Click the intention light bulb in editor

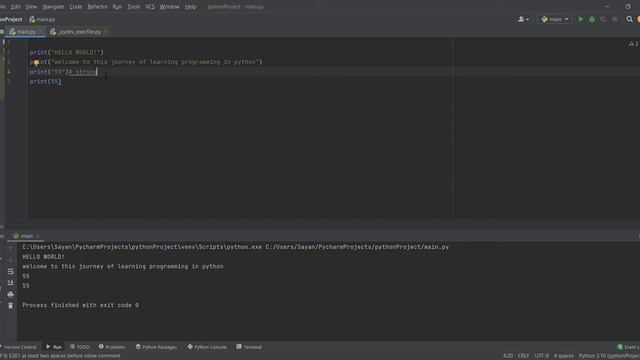(x=36, y=62)
